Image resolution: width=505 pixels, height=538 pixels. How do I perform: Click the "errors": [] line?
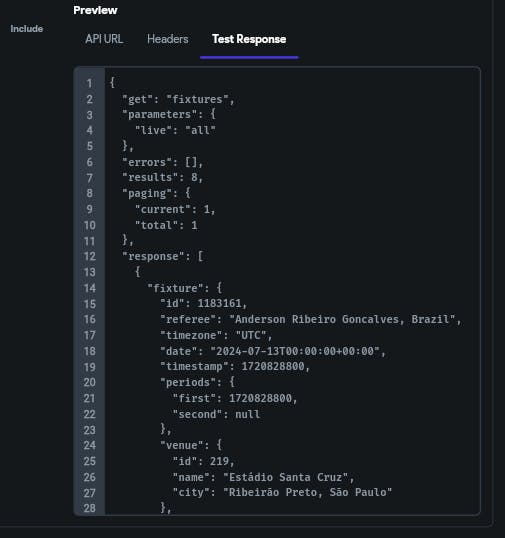coord(163,162)
